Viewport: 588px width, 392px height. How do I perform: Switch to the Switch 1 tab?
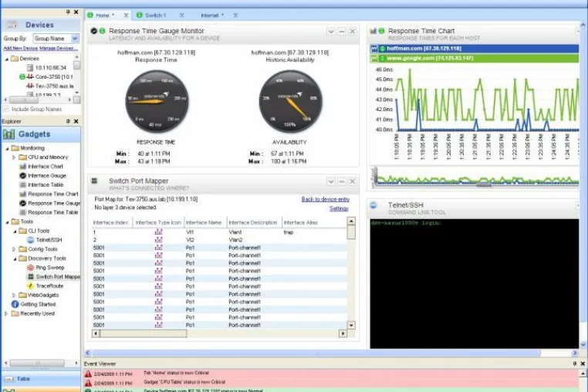[x=155, y=15]
